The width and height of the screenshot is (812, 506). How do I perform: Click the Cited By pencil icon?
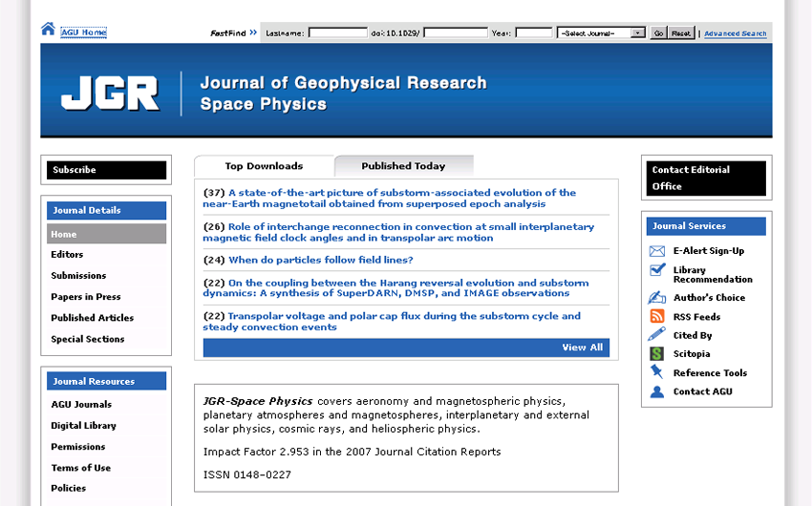656,335
